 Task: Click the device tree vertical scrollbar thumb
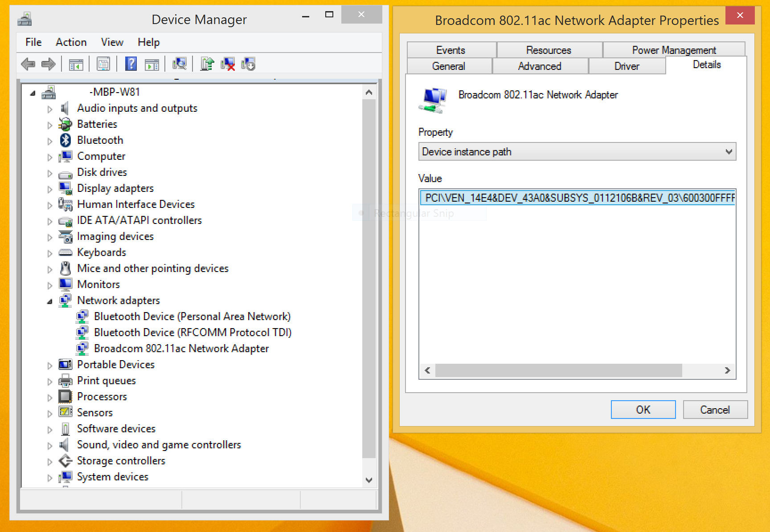click(x=369, y=279)
